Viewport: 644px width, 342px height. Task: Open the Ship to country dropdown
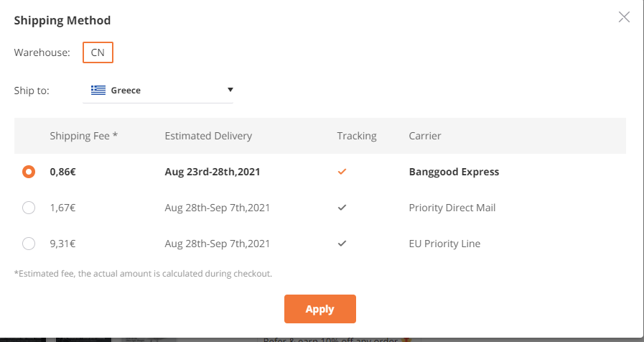point(158,90)
